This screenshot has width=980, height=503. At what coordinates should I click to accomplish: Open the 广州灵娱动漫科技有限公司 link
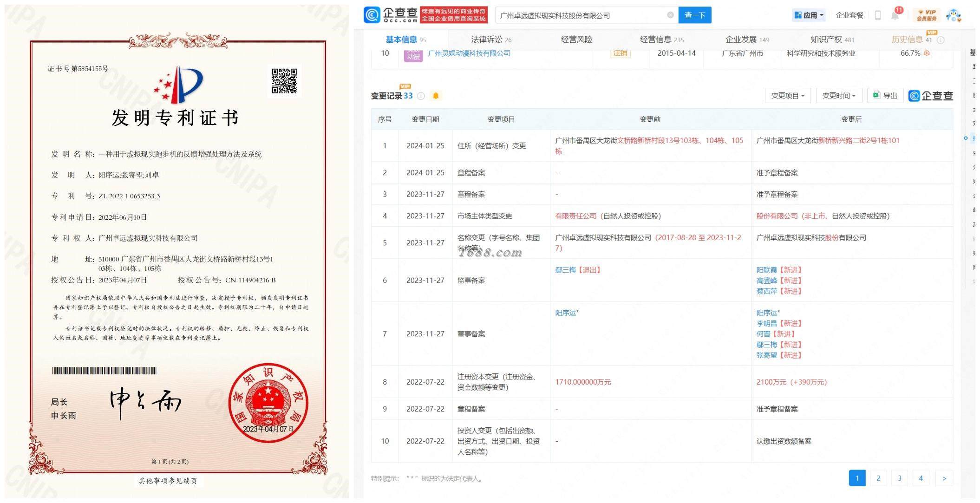click(469, 53)
